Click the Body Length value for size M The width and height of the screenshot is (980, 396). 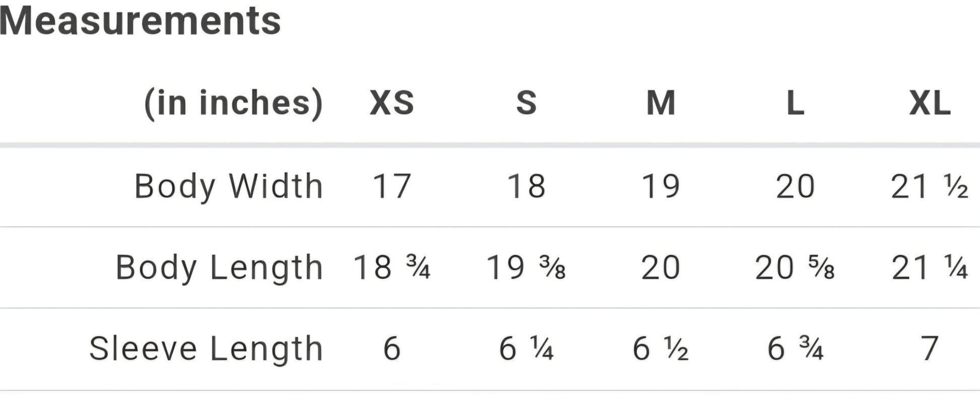(661, 267)
